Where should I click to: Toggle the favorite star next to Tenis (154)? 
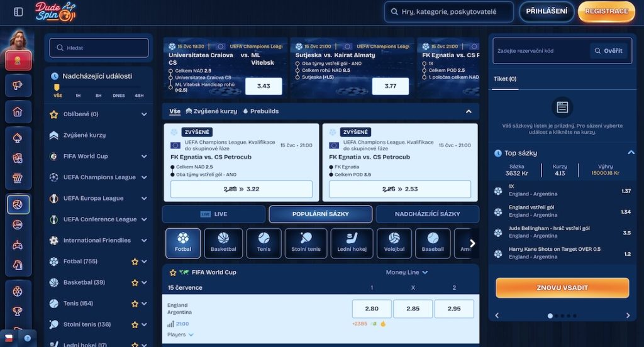tap(135, 304)
